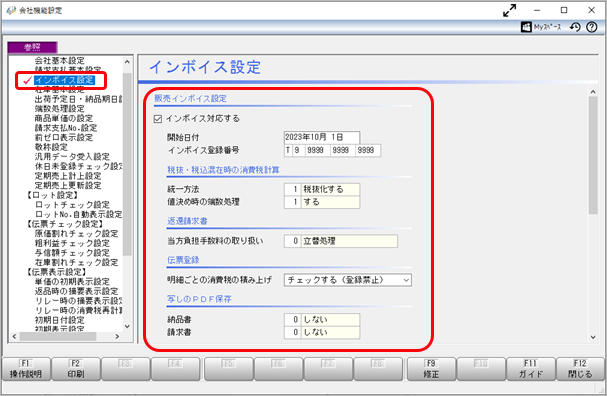
Task: Click the 統一方法 code field
Action: (x=293, y=189)
